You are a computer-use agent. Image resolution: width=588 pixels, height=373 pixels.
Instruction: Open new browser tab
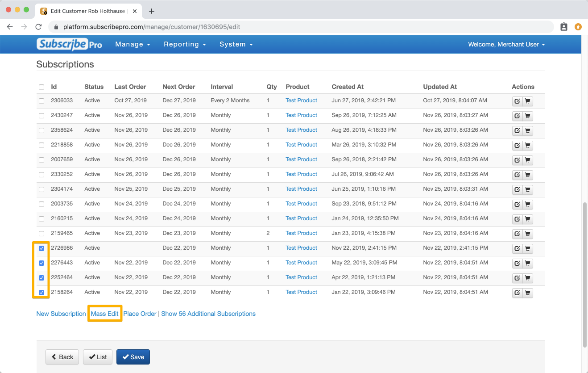(152, 11)
